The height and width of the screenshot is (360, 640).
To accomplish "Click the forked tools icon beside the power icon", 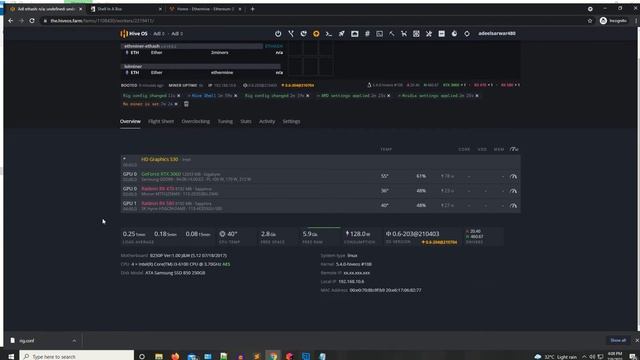I will [291, 33].
